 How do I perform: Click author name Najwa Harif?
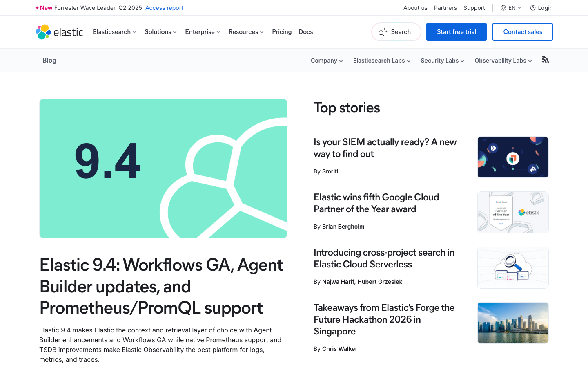[x=338, y=282]
